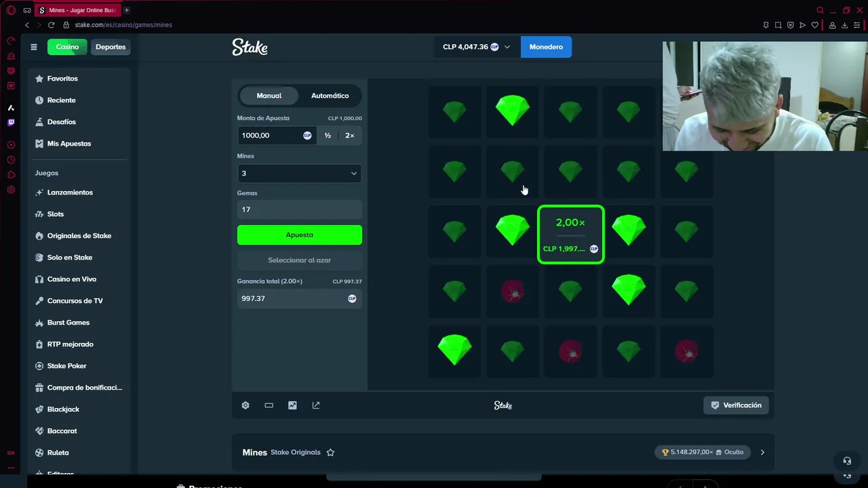Viewport: 868px width, 488px height.
Task: Open Slots in sidebar
Action: click(x=56, y=214)
